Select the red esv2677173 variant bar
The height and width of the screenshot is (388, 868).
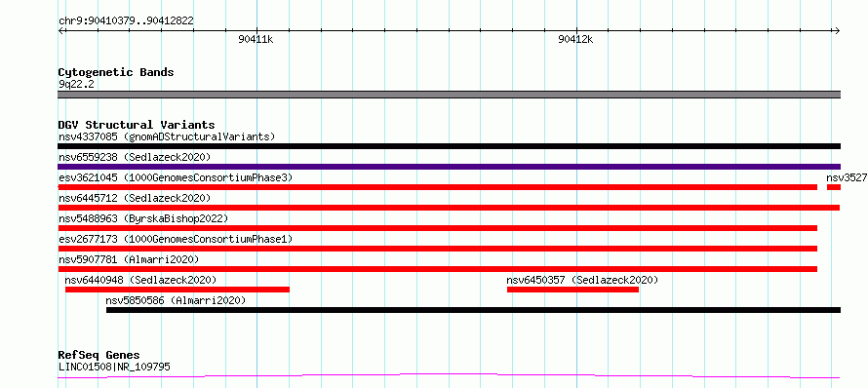pyautogui.click(x=437, y=249)
